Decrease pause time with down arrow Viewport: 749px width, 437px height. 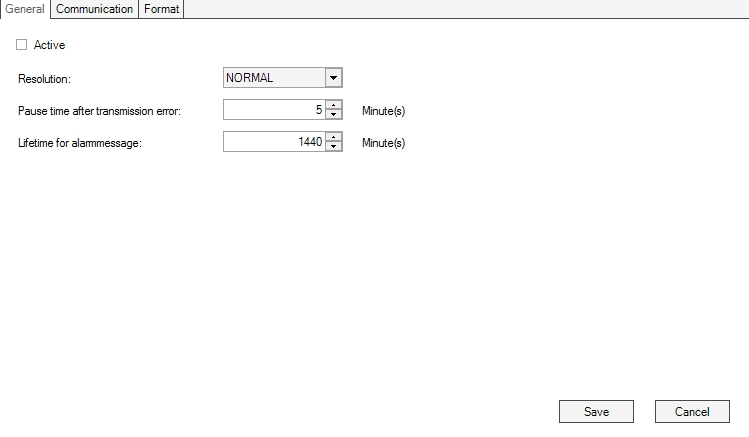334,115
